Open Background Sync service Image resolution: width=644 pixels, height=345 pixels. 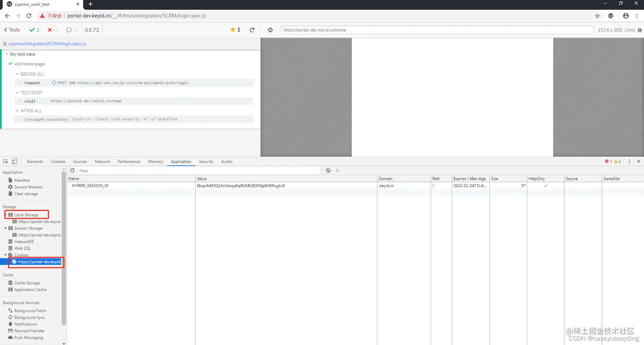point(29,317)
